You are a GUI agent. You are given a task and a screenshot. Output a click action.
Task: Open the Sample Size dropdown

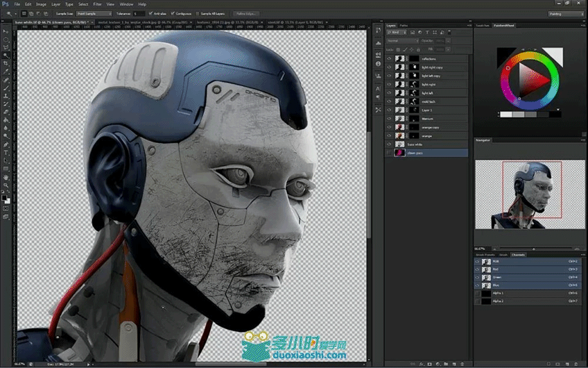pos(94,13)
